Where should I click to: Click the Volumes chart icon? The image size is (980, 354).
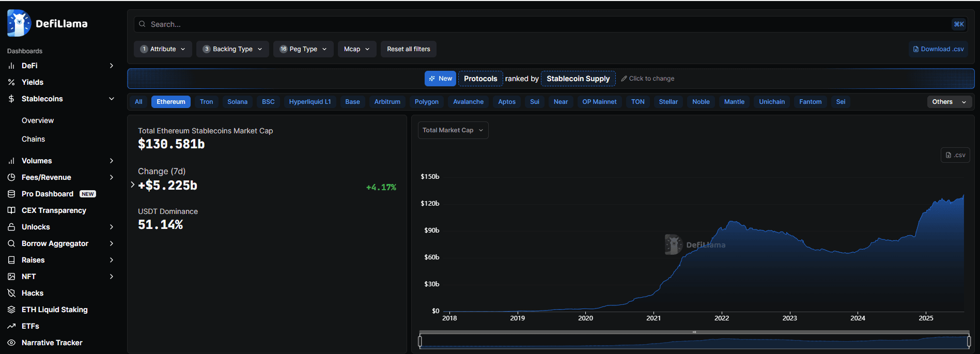pos(11,161)
